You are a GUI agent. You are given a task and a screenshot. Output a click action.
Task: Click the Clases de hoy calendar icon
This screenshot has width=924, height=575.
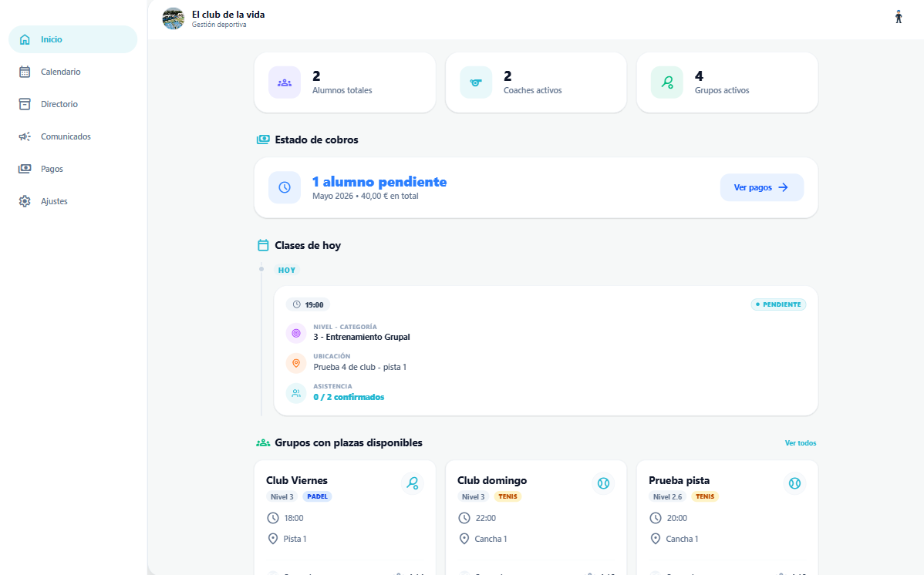(263, 245)
